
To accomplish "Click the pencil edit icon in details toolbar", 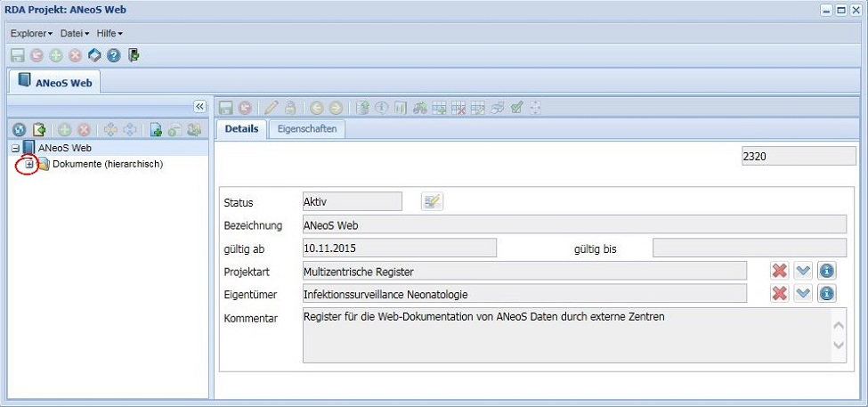I will tap(272, 108).
